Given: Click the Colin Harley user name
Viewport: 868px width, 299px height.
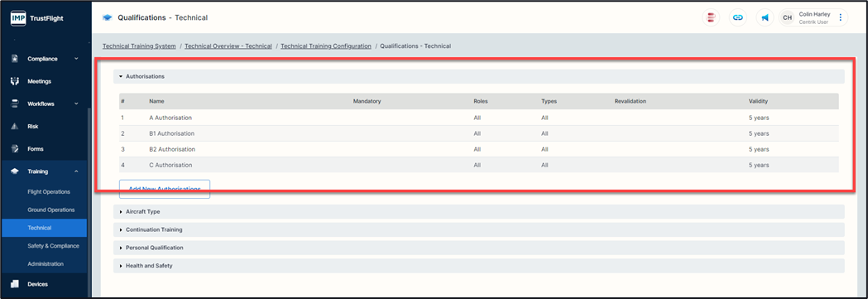Looking at the screenshot, I should pyautogui.click(x=814, y=14).
